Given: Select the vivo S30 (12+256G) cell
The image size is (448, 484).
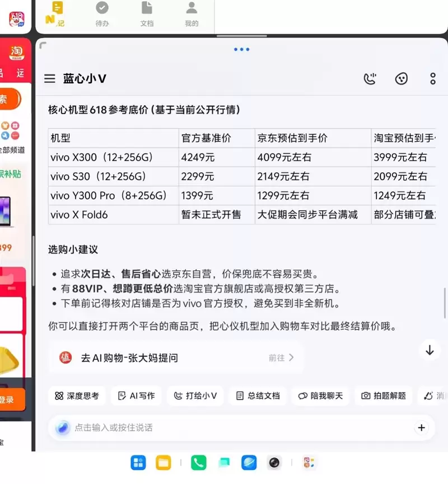Looking at the screenshot, I should [x=113, y=177].
